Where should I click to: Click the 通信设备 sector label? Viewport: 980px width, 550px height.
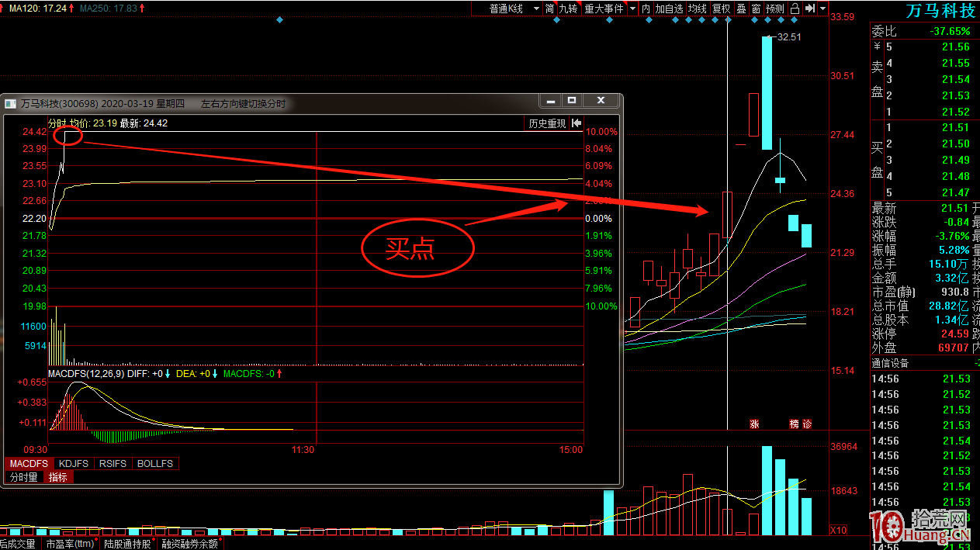coord(890,363)
